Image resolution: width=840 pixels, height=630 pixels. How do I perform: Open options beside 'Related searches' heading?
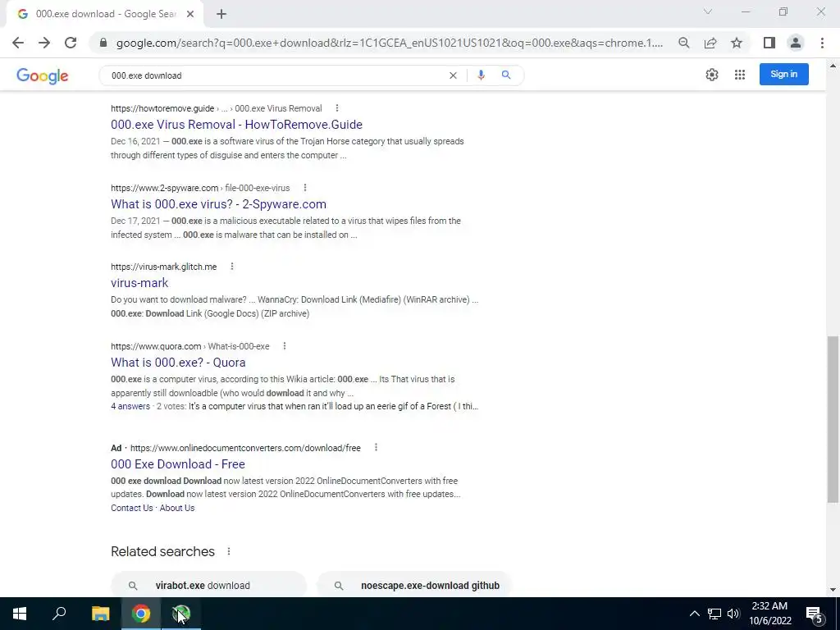228,551
